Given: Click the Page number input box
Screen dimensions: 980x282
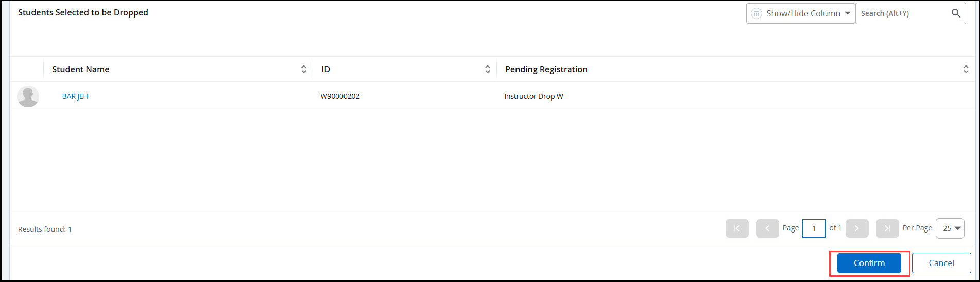Looking at the screenshot, I should 814,228.
